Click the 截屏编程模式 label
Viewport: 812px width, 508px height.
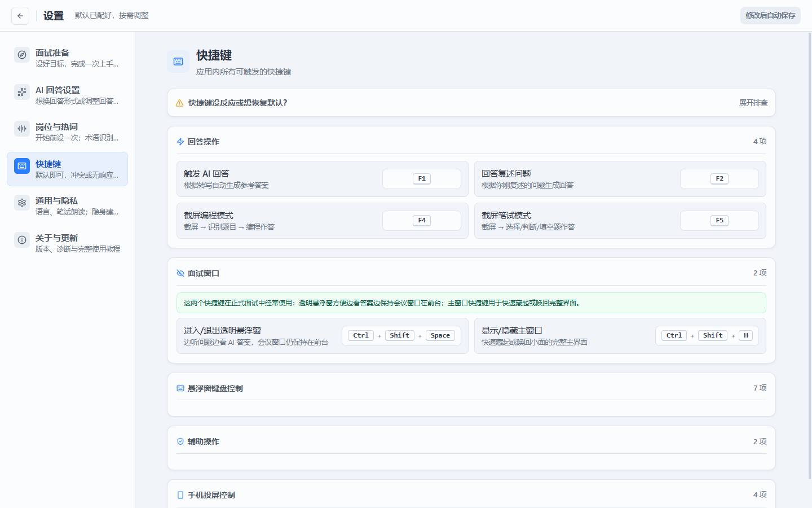click(209, 216)
